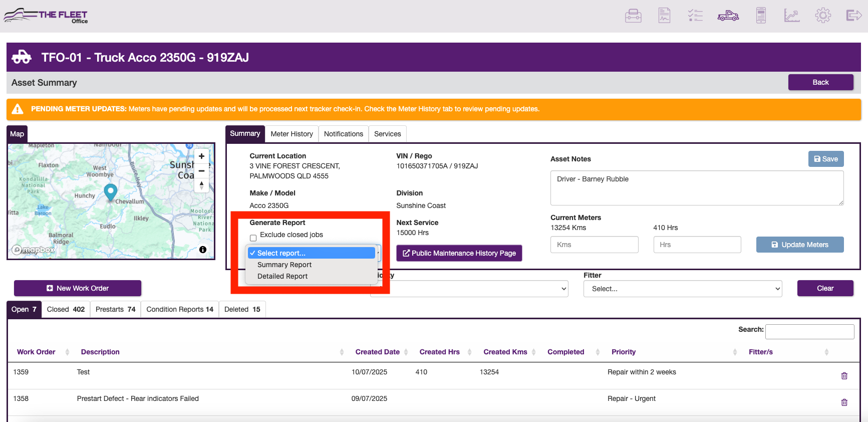Click 'Repair within 2 weeks' priority cell
Screen dimensions: 868x422
(642, 372)
